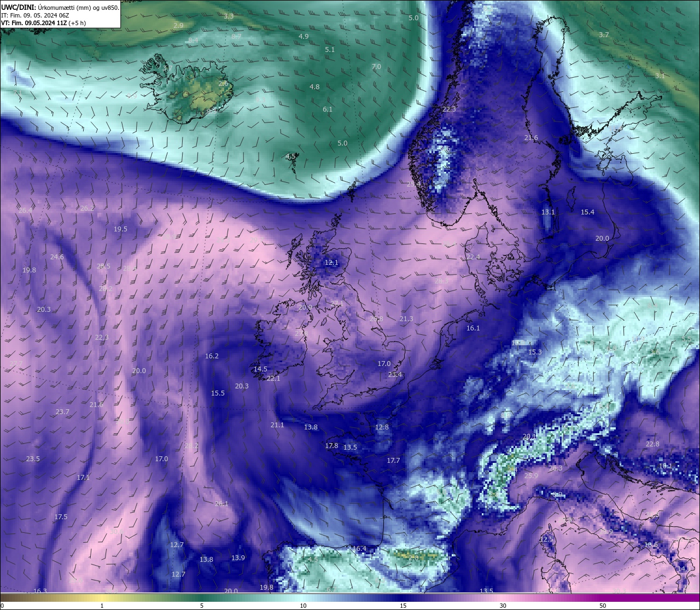The width and height of the screenshot is (700, 610).
Task: Click the color scale tick label 30
Action: click(503, 605)
